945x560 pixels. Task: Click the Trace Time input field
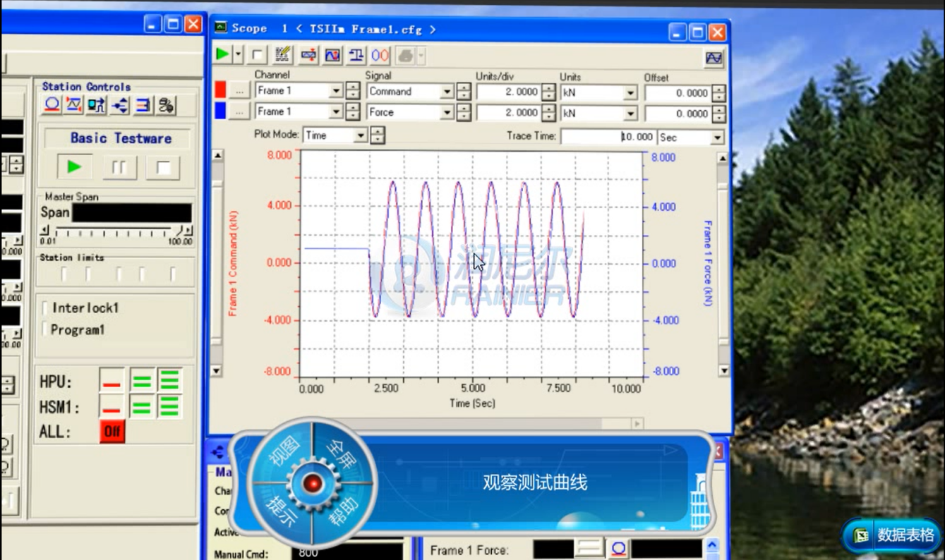click(608, 137)
